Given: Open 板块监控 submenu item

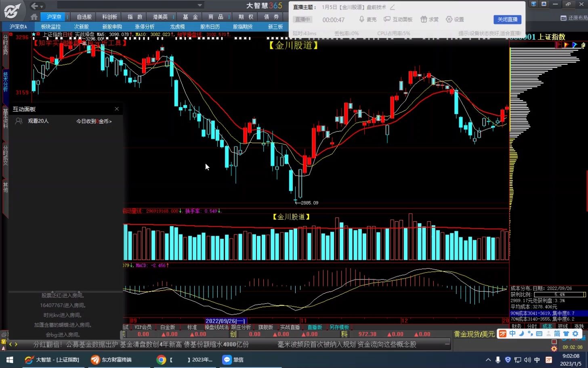Looking at the screenshot, I should tap(51, 27).
